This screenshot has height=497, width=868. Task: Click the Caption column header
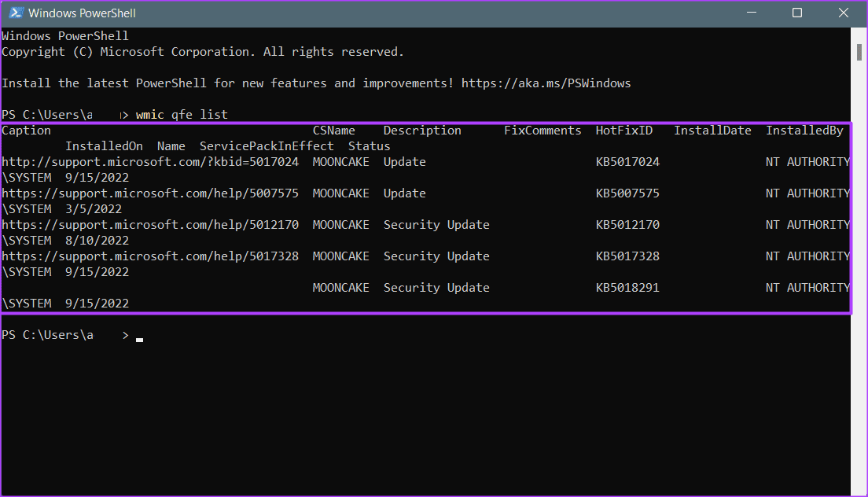[x=26, y=131]
